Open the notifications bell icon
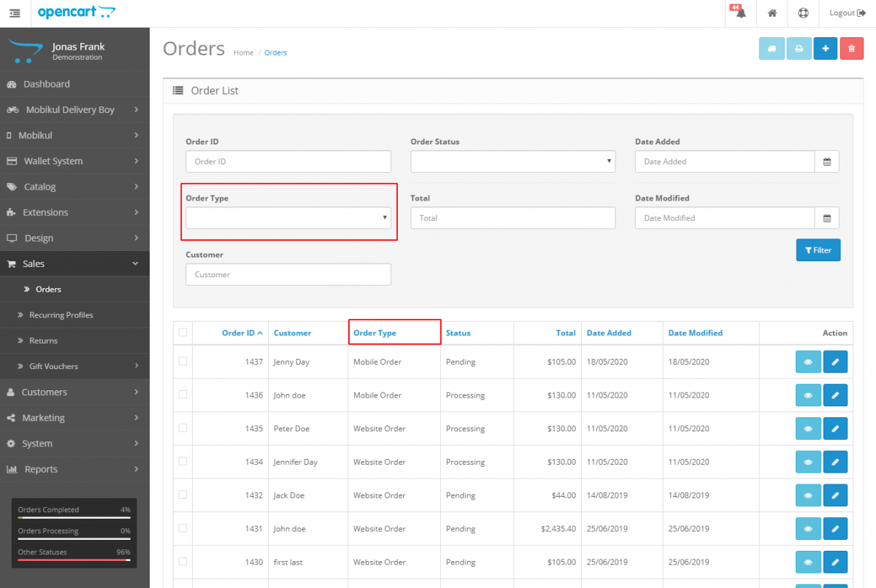This screenshot has width=876, height=588. point(740,13)
